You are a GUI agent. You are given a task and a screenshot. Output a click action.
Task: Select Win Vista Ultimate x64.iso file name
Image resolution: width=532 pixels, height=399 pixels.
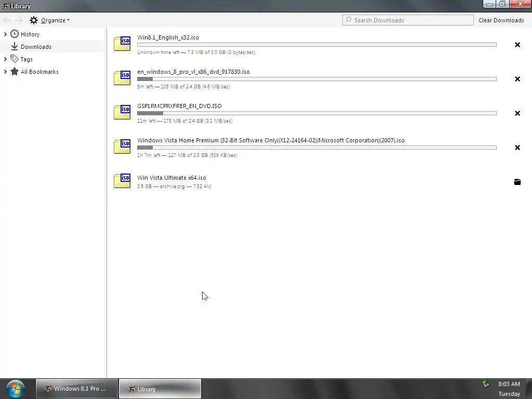pos(171,178)
